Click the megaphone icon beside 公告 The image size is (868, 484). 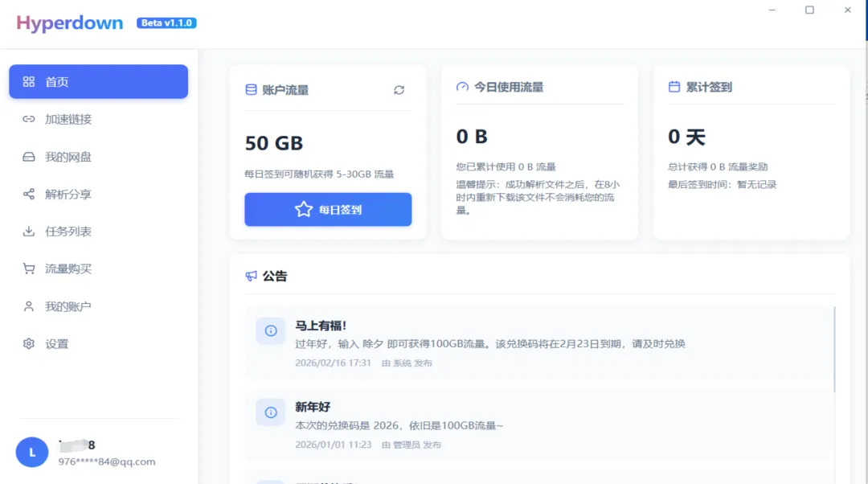[252, 276]
